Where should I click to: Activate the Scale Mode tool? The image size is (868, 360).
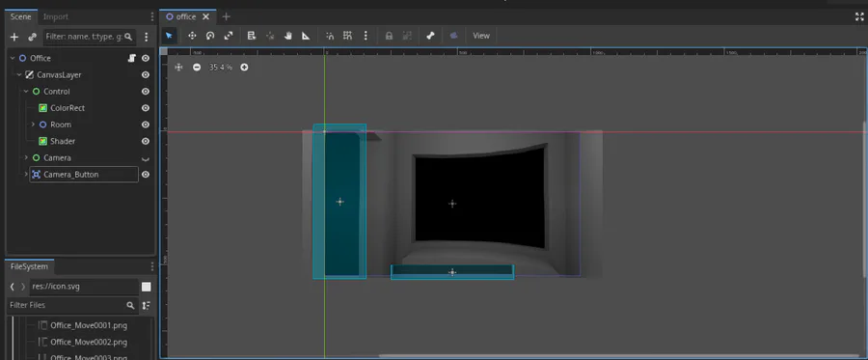(229, 36)
